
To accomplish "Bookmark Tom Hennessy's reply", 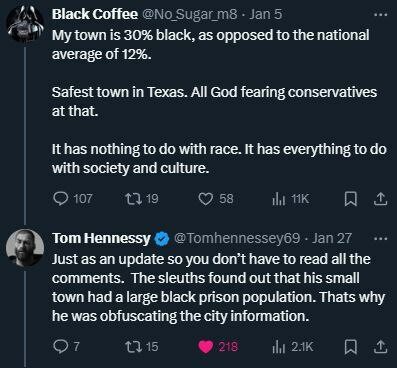I will pos(350,347).
